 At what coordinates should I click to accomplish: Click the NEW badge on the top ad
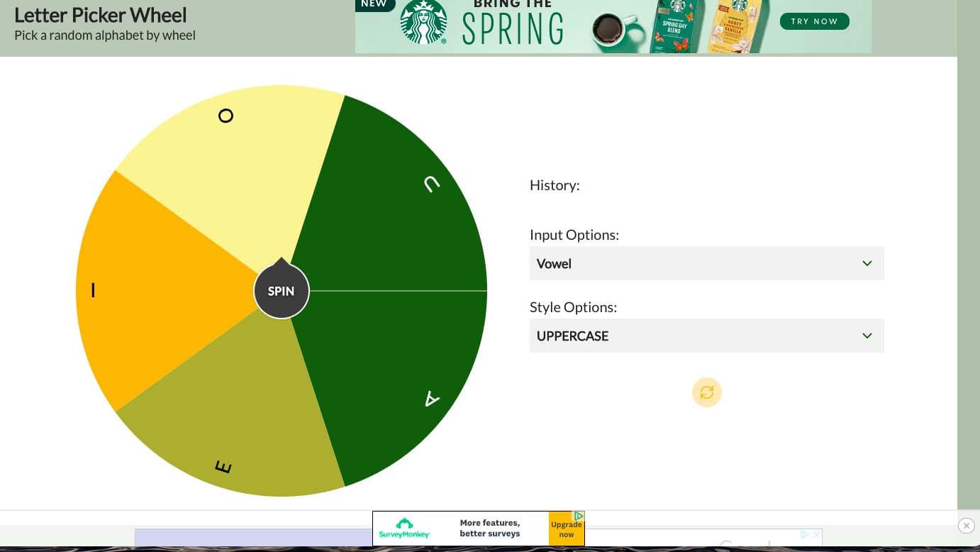click(x=374, y=4)
